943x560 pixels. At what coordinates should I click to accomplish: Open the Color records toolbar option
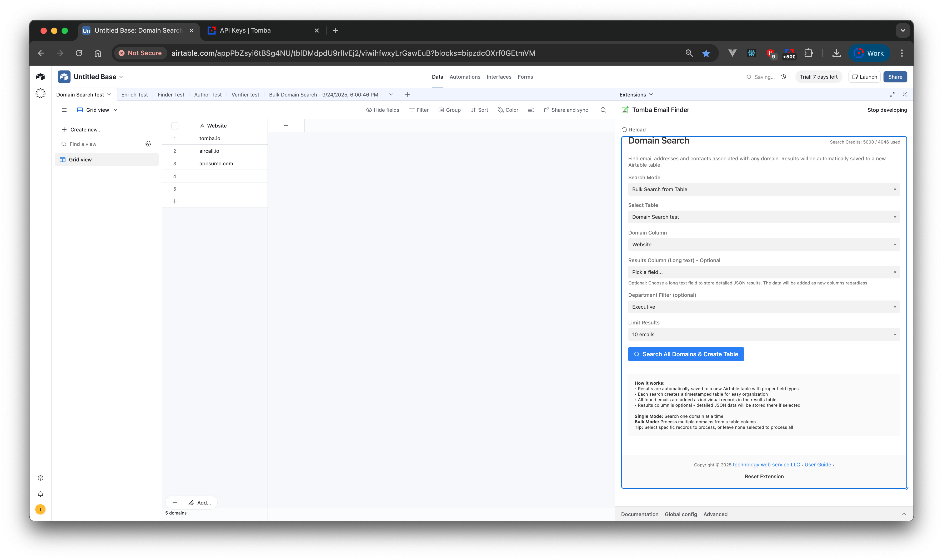[508, 110]
